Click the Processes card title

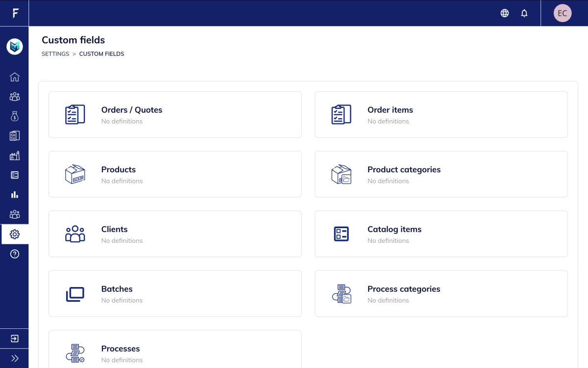coord(121,349)
